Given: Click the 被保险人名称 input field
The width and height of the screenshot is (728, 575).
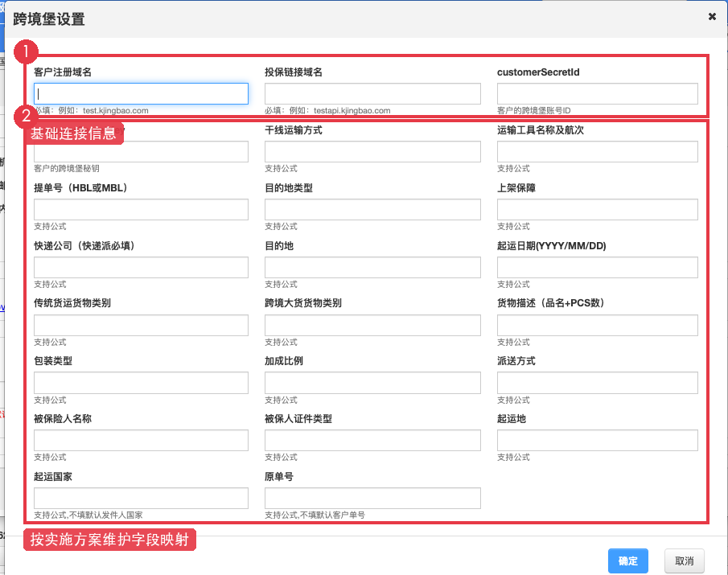Looking at the screenshot, I should point(141,441).
